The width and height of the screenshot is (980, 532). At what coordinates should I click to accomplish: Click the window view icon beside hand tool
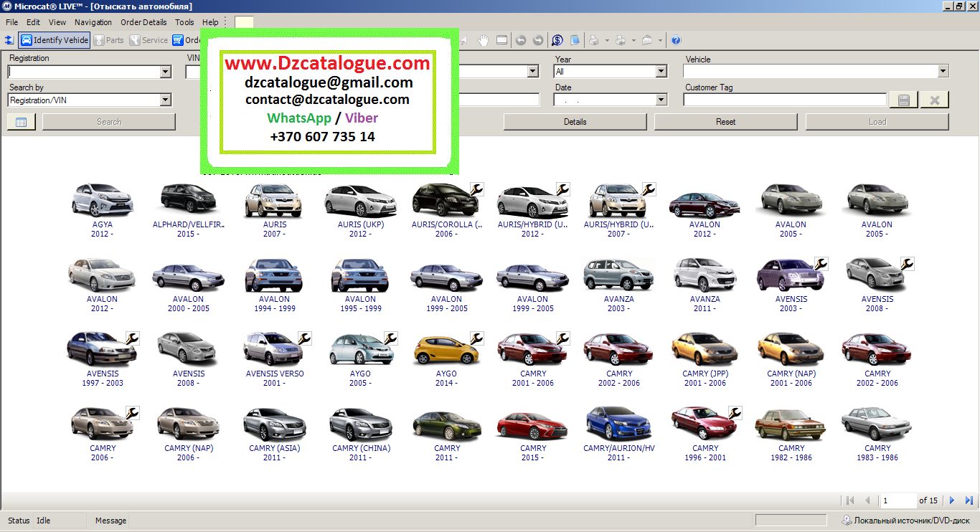[501, 40]
